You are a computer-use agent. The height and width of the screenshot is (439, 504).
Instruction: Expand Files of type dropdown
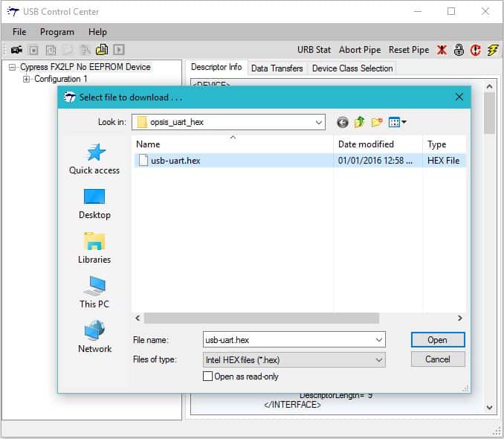click(379, 360)
